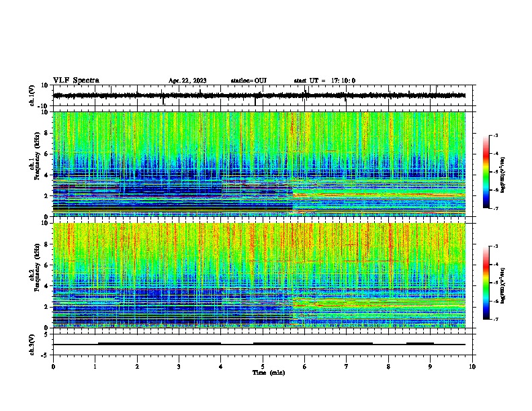This screenshot has width=532, height=411.
Task: Click the "-4" label on ch.2 color bar
Action: [x=495, y=264]
